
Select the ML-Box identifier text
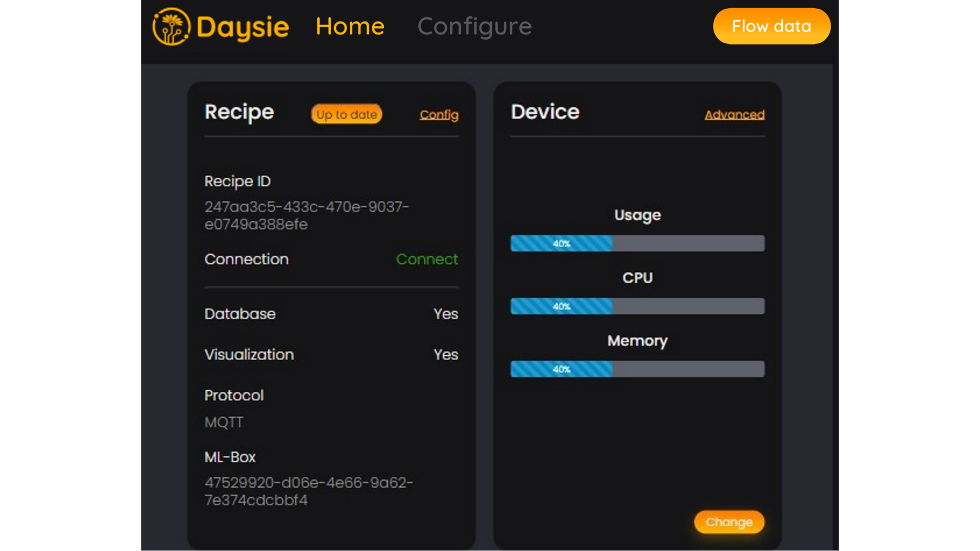(309, 491)
